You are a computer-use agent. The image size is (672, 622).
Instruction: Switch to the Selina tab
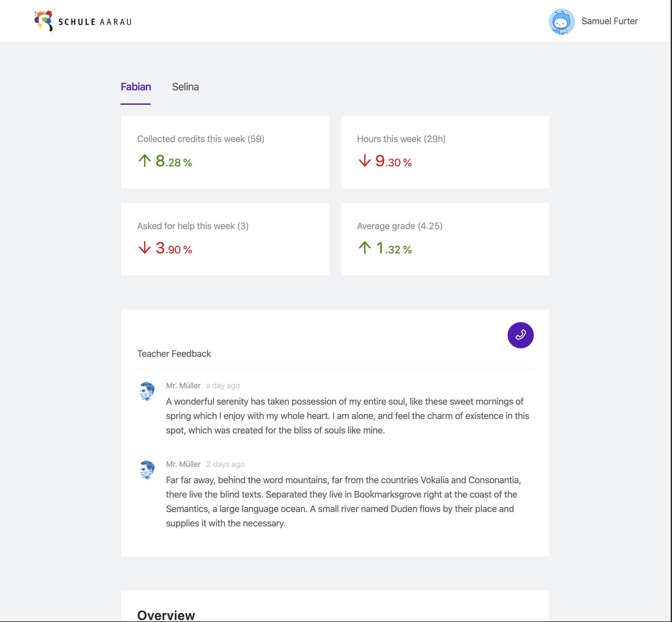[185, 87]
